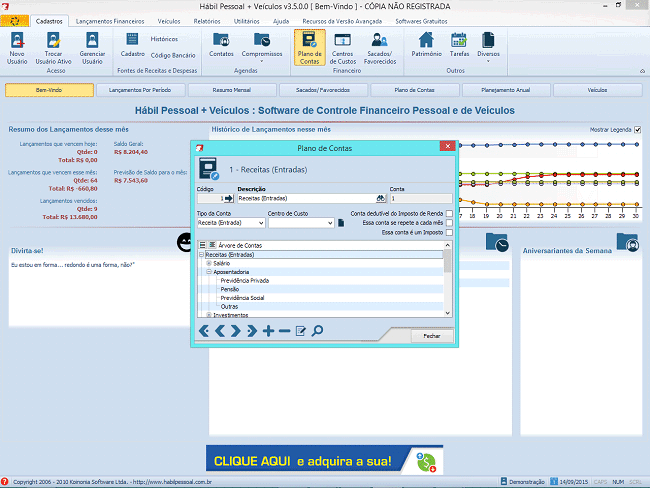Open the Tarefas icon
This screenshot has width=650, height=488.
click(x=459, y=44)
